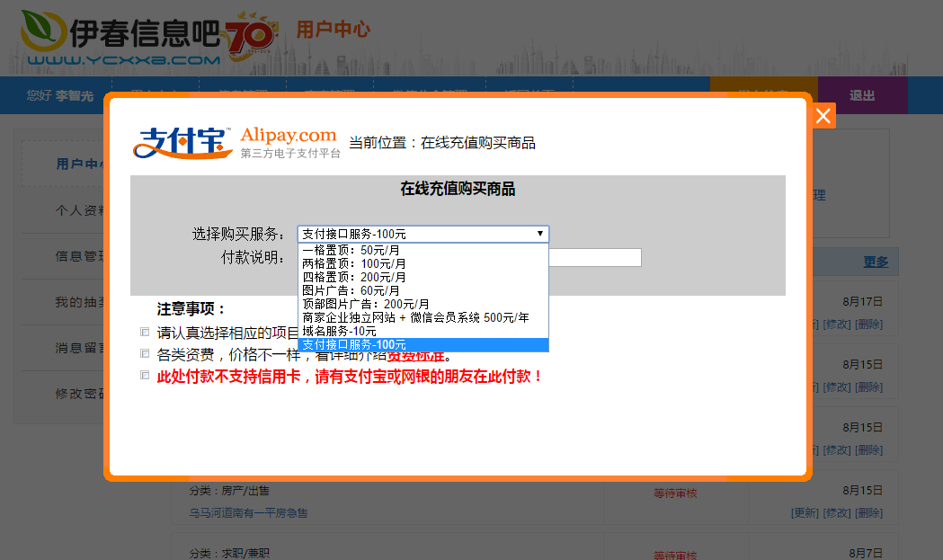943x560 pixels.
Task: Pick 图片广告：60元/月 in the dropdown
Action: [350, 290]
